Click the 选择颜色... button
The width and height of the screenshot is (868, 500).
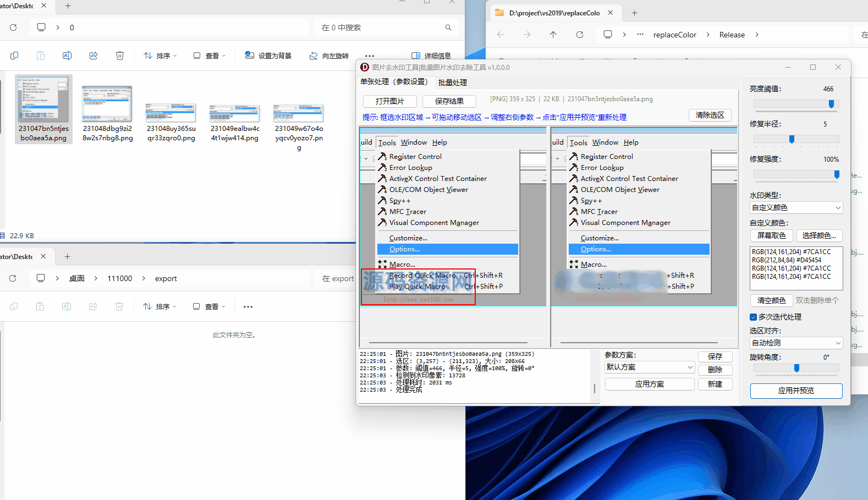pos(819,235)
